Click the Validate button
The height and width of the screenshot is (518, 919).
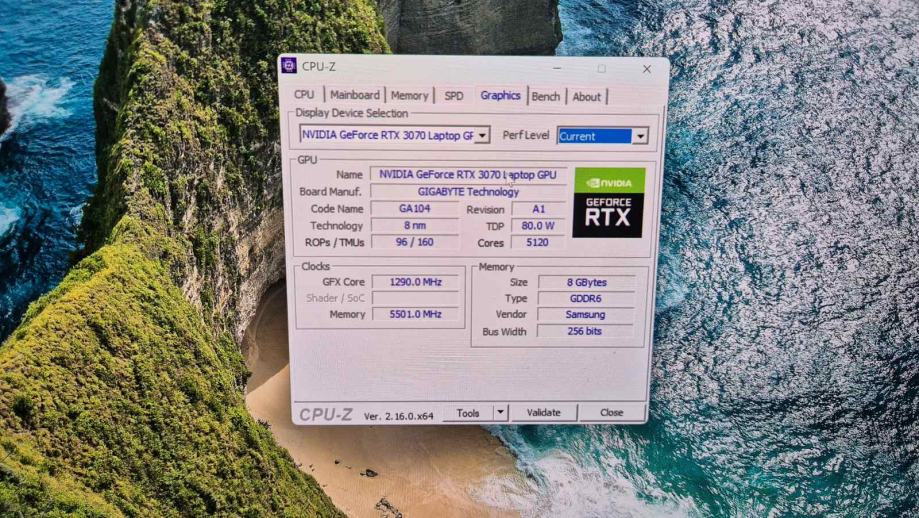[x=543, y=413]
